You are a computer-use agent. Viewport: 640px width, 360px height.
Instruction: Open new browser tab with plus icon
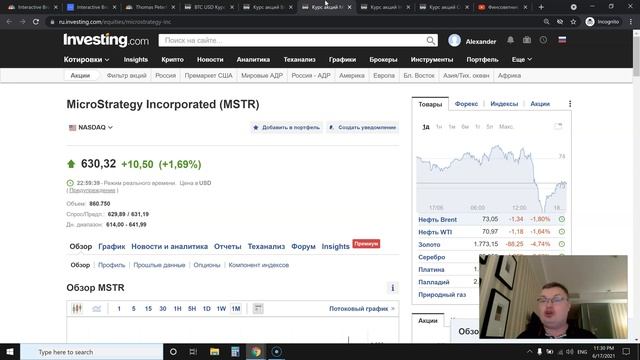541,7
